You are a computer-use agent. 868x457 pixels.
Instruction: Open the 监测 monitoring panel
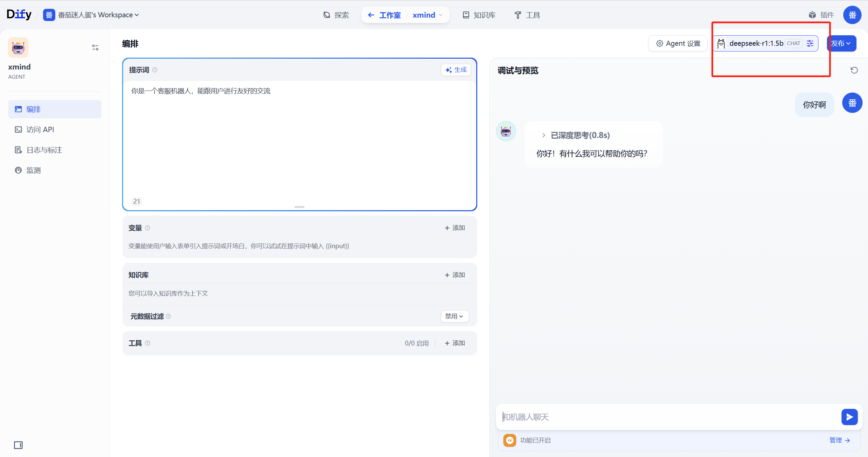point(33,170)
